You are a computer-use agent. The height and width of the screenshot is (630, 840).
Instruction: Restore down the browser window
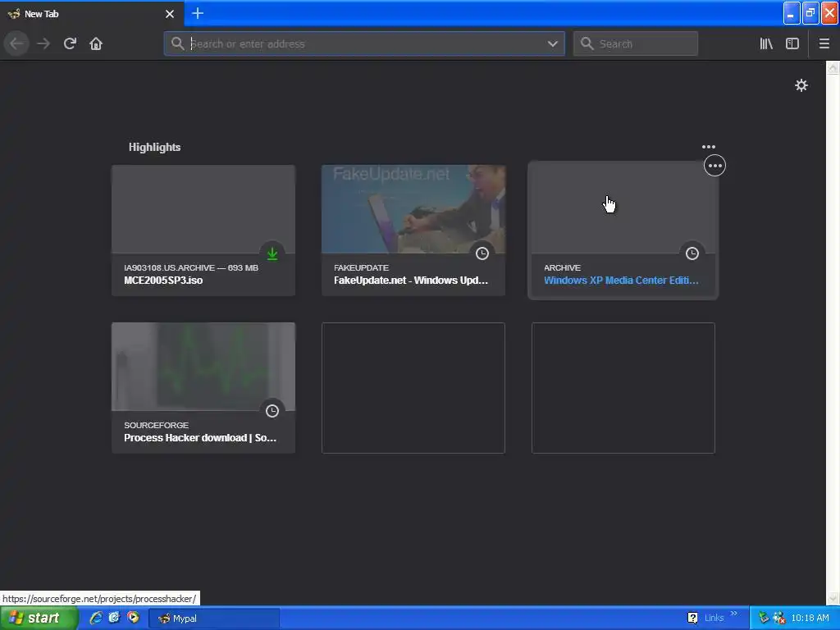(x=810, y=14)
